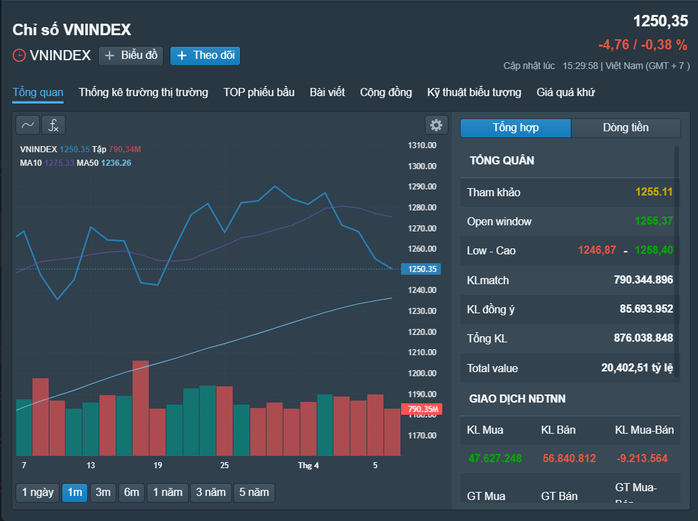The image size is (698, 521).
Task: Click the index price 1250,35 header
Action: [661, 21]
